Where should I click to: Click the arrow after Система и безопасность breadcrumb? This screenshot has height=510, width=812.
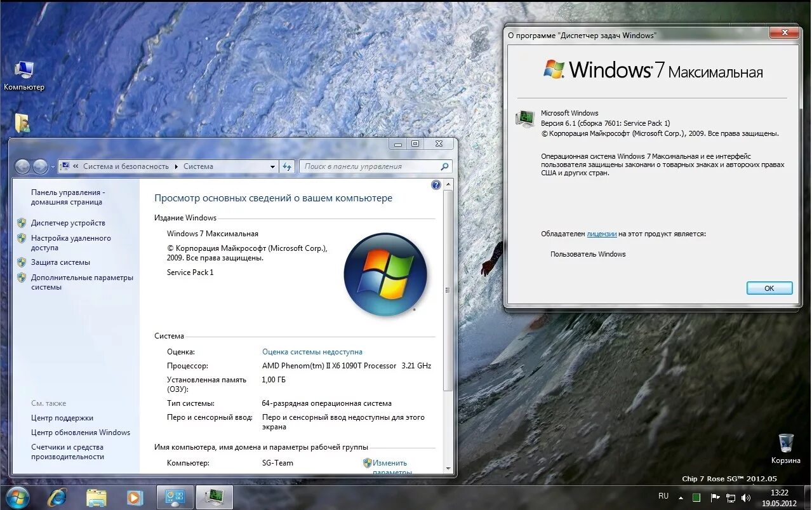click(176, 166)
